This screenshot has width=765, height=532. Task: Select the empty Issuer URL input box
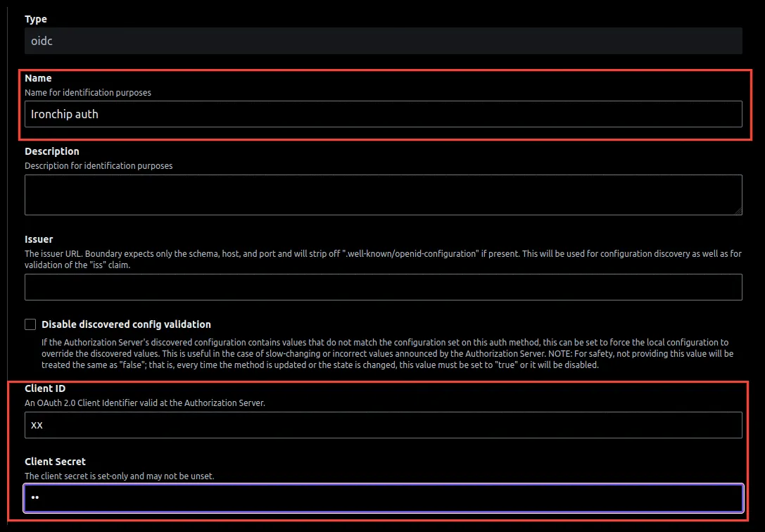click(x=384, y=286)
